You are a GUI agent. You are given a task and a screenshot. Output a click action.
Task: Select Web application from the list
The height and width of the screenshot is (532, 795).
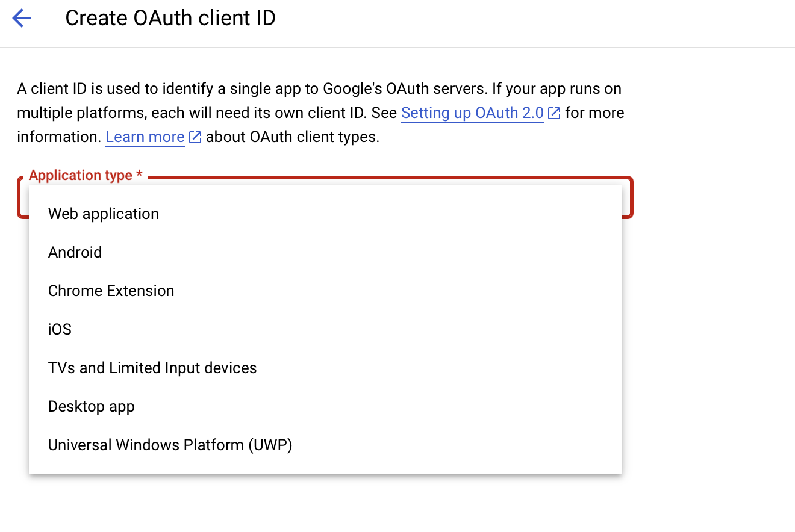[x=325, y=214]
